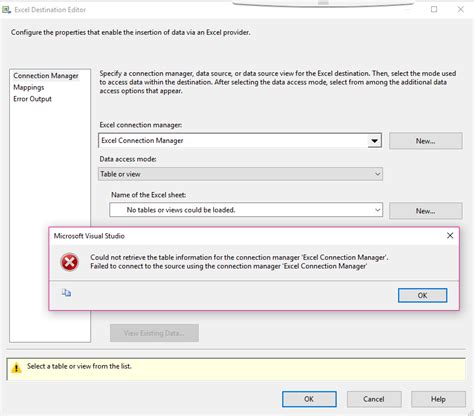Open Help for the editor
The image size is (474, 416).
point(438,399)
